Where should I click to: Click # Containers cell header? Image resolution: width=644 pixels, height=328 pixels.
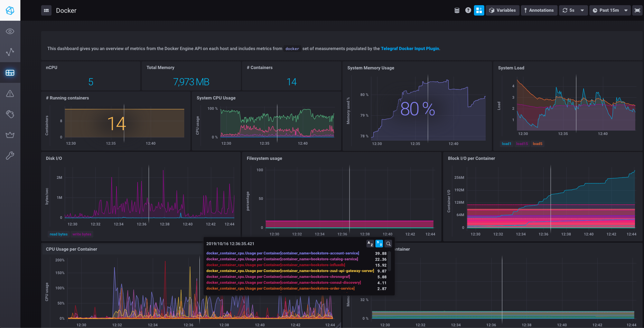coord(260,68)
